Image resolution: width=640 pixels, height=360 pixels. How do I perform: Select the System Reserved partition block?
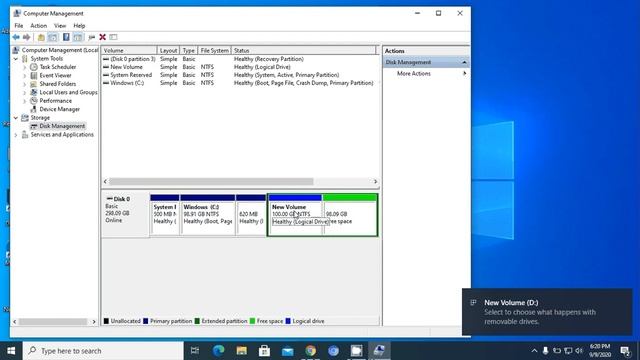(x=165, y=215)
